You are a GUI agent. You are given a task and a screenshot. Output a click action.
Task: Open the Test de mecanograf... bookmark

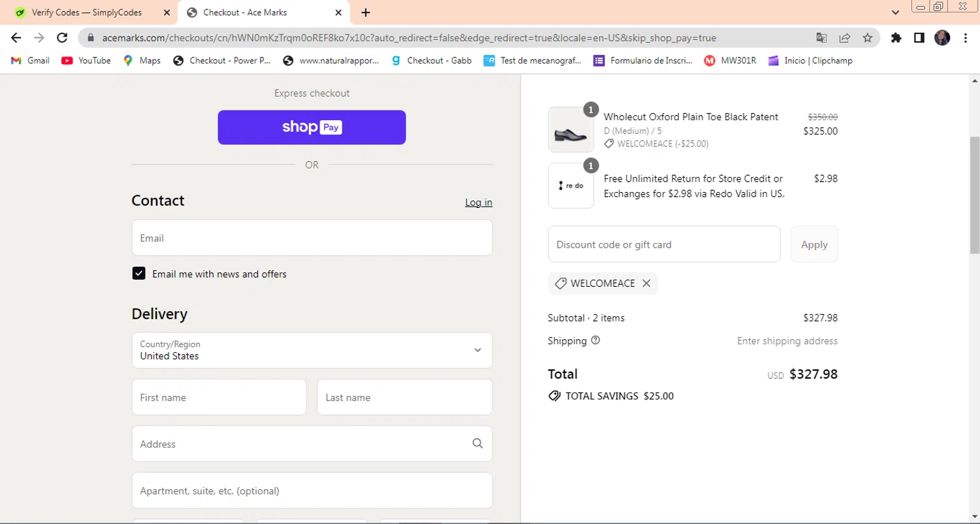[x=532, y=60]
